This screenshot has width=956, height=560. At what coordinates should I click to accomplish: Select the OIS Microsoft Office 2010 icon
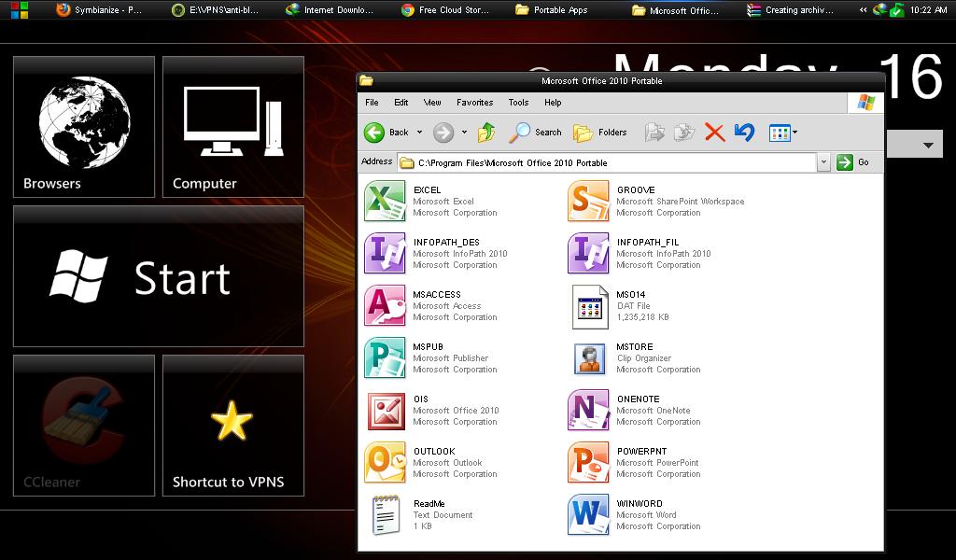[386, 412]
